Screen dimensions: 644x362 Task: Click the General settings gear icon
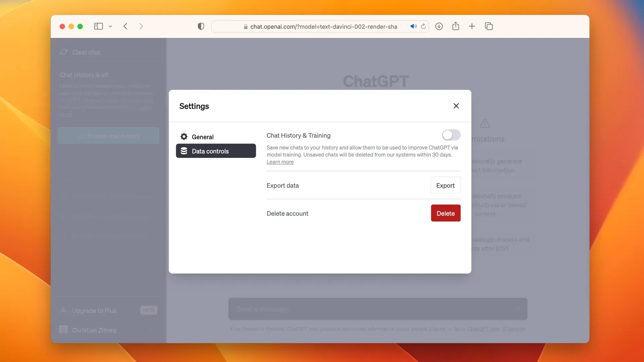(183, 136)
